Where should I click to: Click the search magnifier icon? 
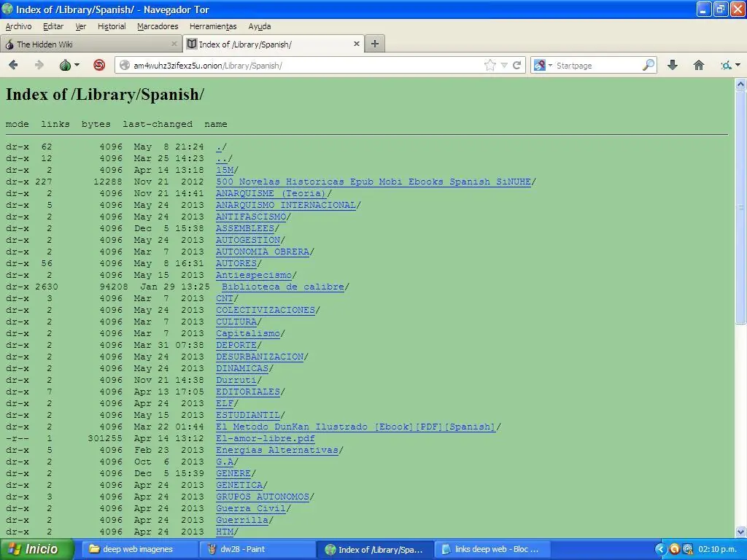649,65
